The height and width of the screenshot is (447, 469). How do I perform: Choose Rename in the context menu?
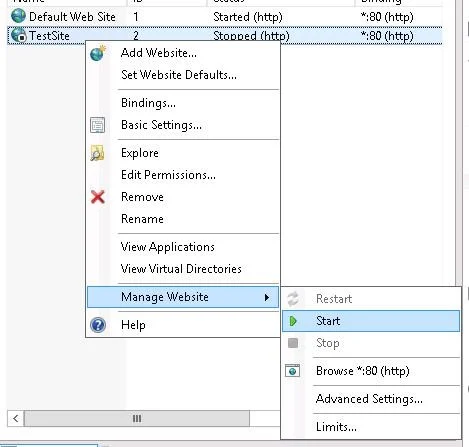[142, 219]
